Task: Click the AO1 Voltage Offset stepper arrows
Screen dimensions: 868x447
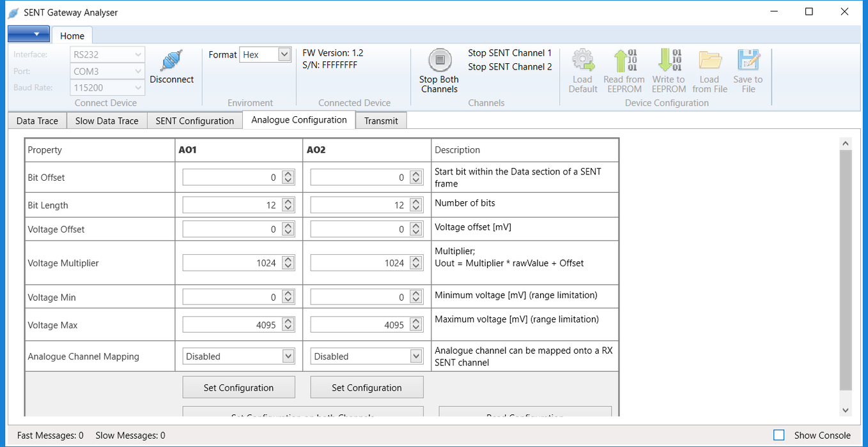Action: 288,229
